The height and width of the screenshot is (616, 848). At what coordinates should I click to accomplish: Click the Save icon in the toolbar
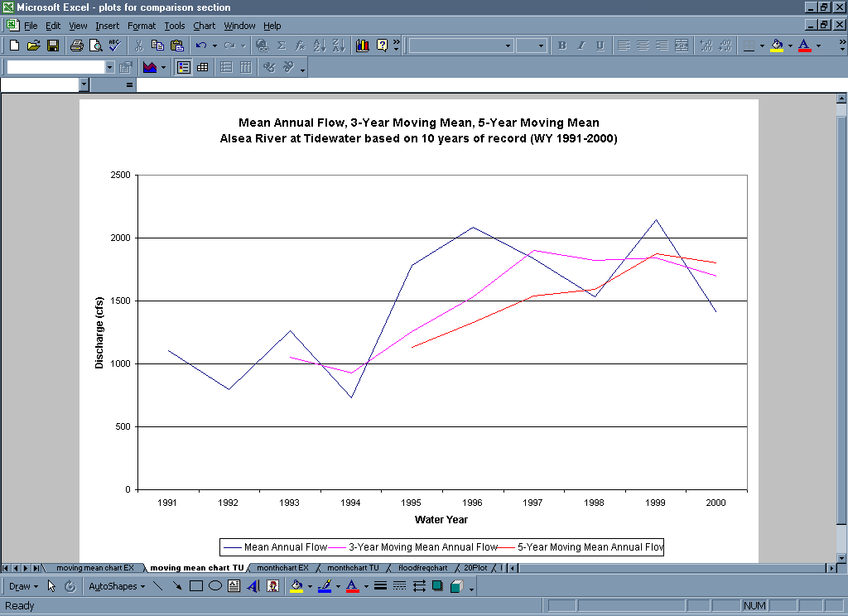tap(52, 46)
